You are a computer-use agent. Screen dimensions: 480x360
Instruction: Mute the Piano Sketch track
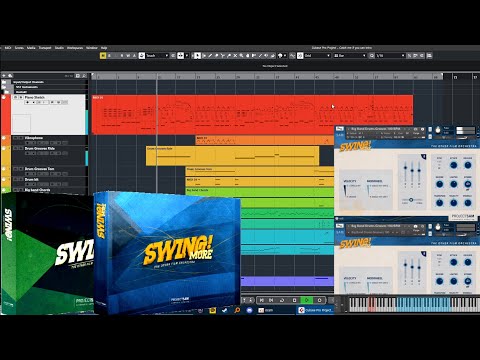[15, 97]
